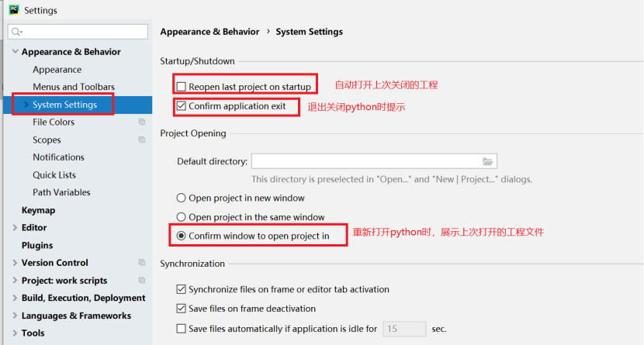Click the Version Control label in the tree
Viewport: 644px width, 345px height.
coord(54,263)
